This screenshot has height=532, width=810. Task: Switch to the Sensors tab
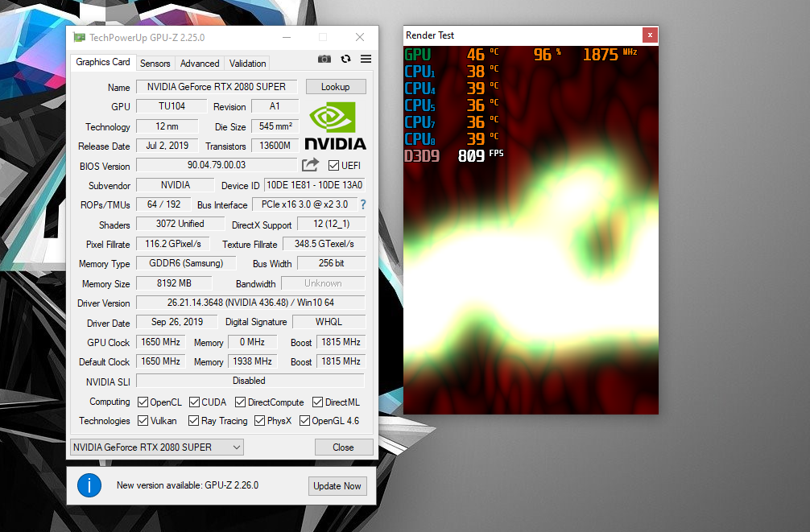coord(155,64)
